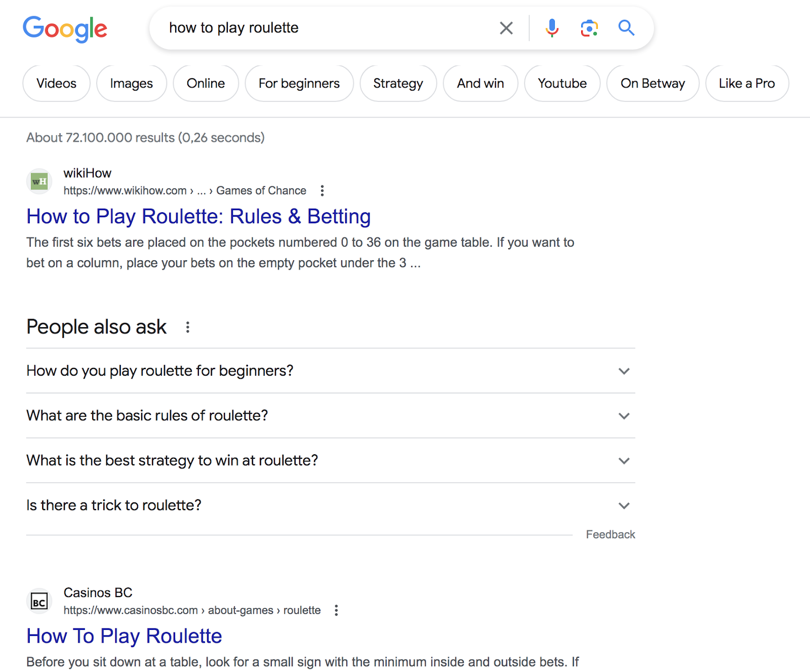
Task: Switch to the Images filter
Action: tap(131, 83)
